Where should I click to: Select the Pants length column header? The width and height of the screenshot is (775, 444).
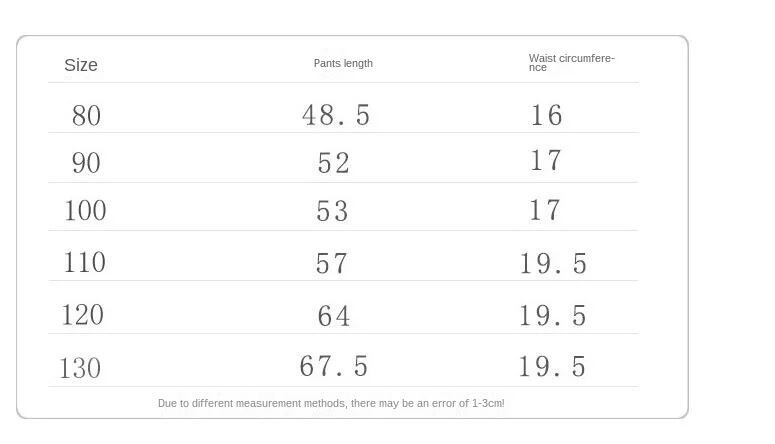(343, 63)
